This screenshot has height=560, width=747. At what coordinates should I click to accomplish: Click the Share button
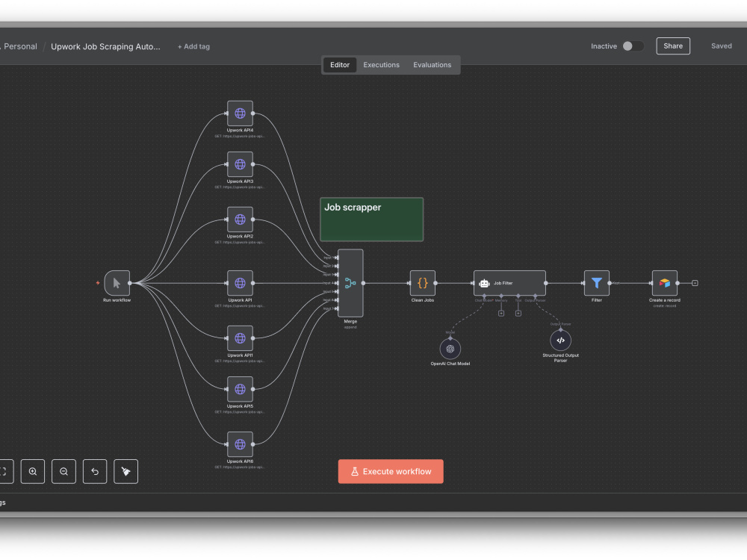(673, 46)
